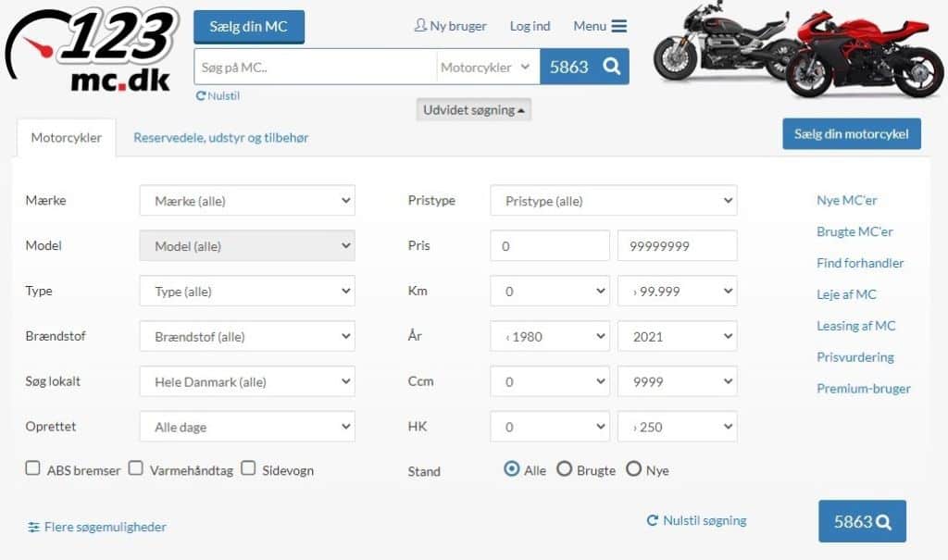Click the Ny bruger user icon
The image size is (948, 560).
(x=420, y=25)
